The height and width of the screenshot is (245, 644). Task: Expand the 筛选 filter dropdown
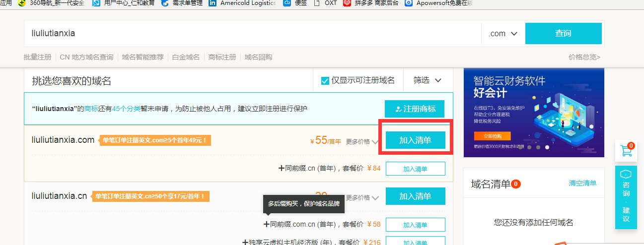pos(428,80)
